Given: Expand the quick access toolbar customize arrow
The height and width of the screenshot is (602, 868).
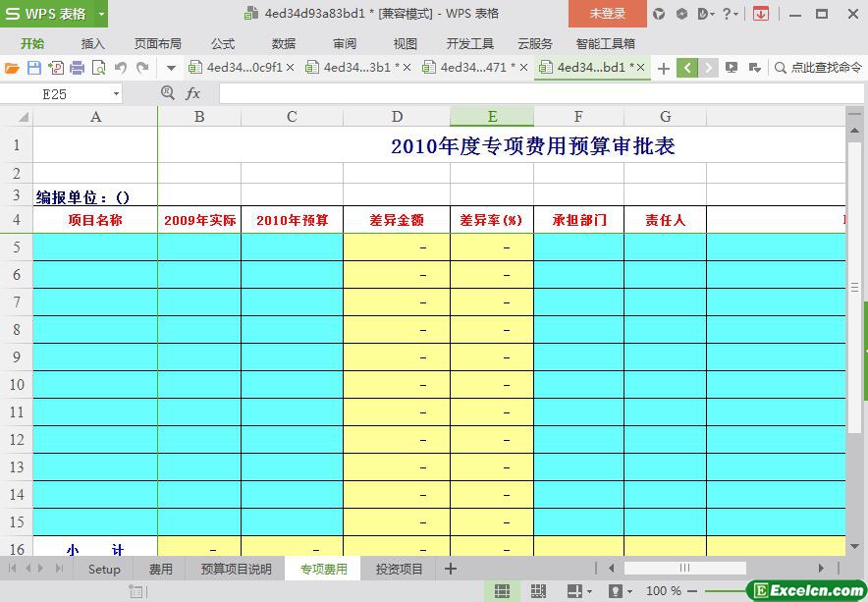Looking at the screenshot, I should [171, 68].
